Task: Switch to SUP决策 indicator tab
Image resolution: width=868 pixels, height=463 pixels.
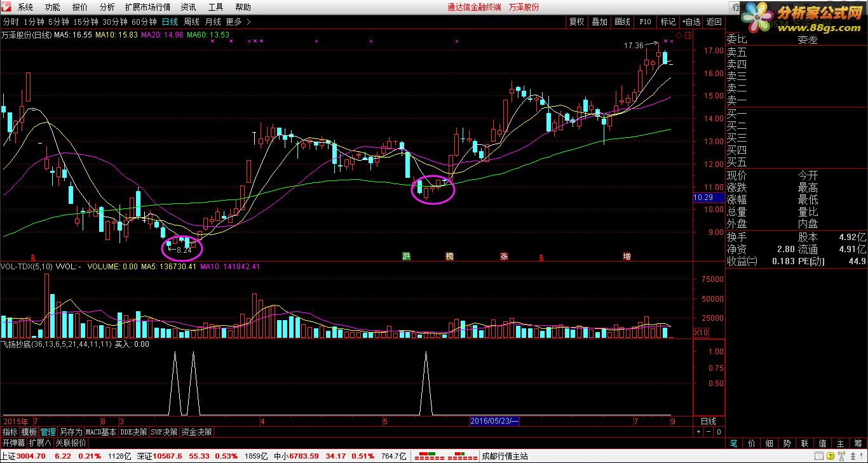Action: [164, 432]
